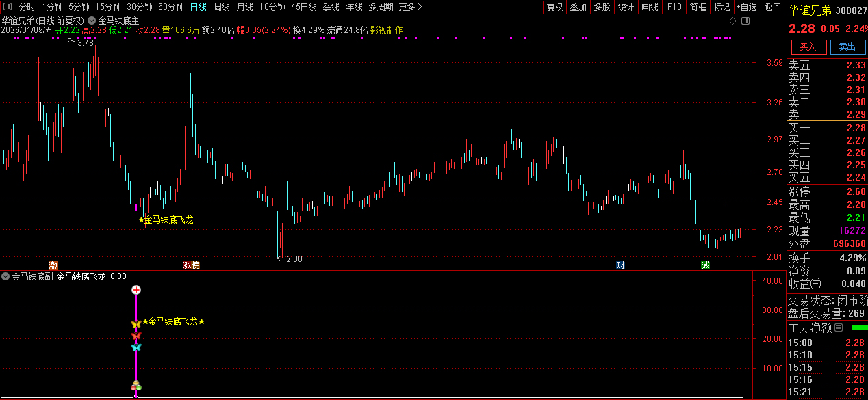
Task: Click the red plus icon on the indicator
Action: point(136,290)
